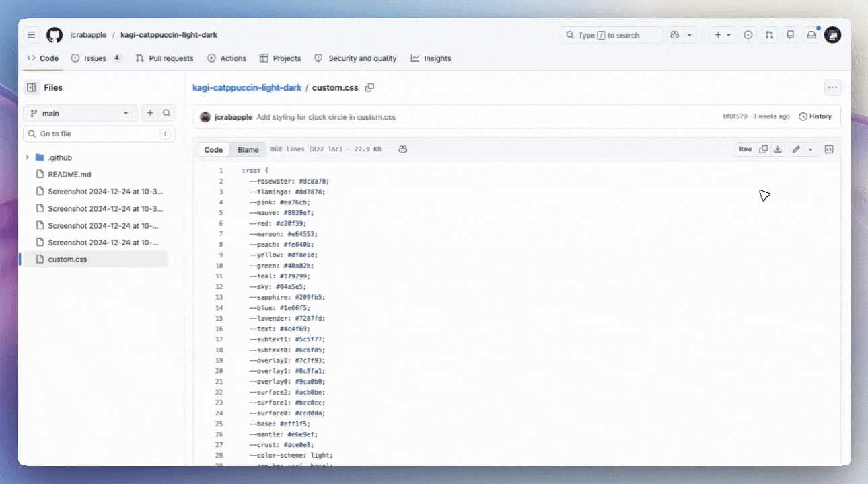Switch to the Actions tab
This screenshot has height=484, width=868.
(227, 58)
